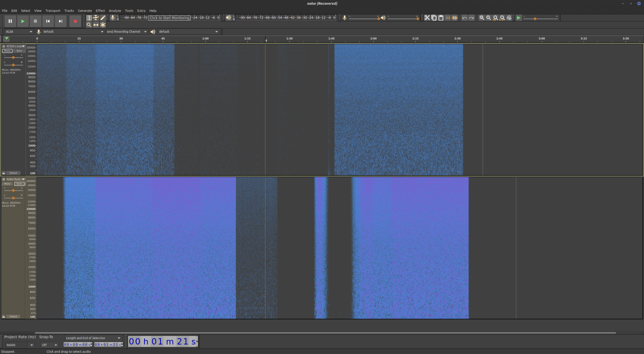Click the first track's bottom Select button
644x354 pixels.
(14, 173)
